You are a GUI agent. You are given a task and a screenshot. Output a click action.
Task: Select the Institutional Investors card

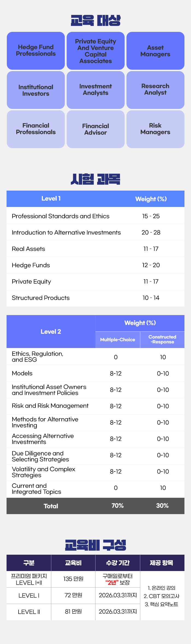(x=36, y=90)
